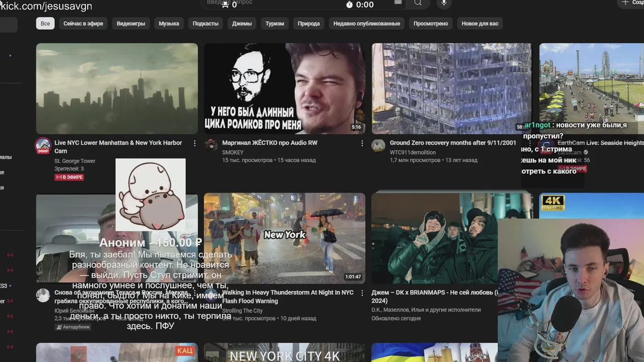Select the Недавно опубликованные filter chip
This screenshot has height=362, width=644.
367,24
